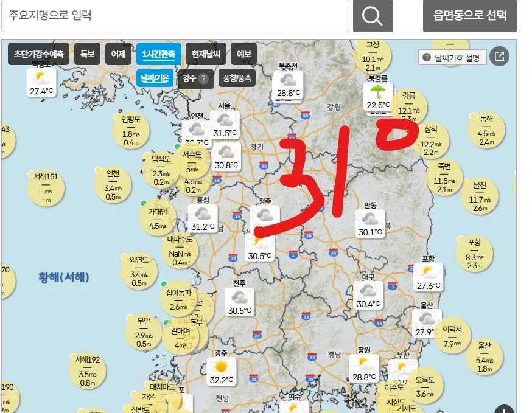Click the magnifier search button

[373, 16]
